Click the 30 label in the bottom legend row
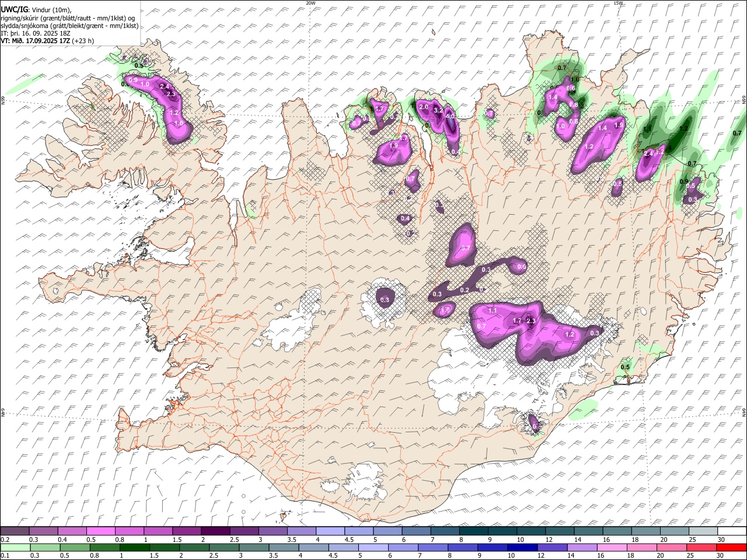Screen dimensions: 747x560 (x=721, y=556)
